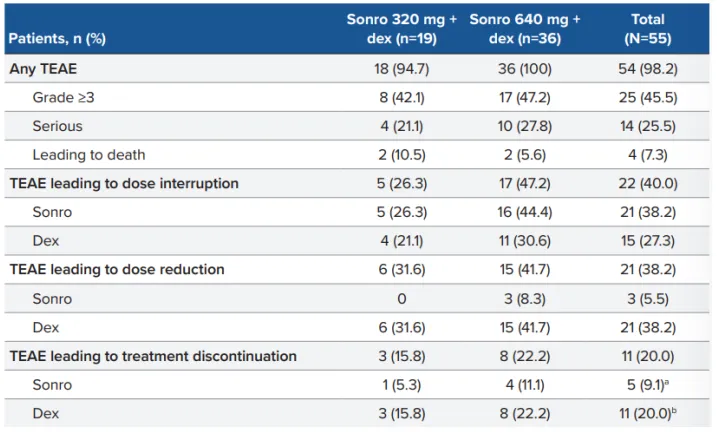Click the "2 (10.5)" death cell
This screenshot has height=433, width=717.
coord(400,155)
